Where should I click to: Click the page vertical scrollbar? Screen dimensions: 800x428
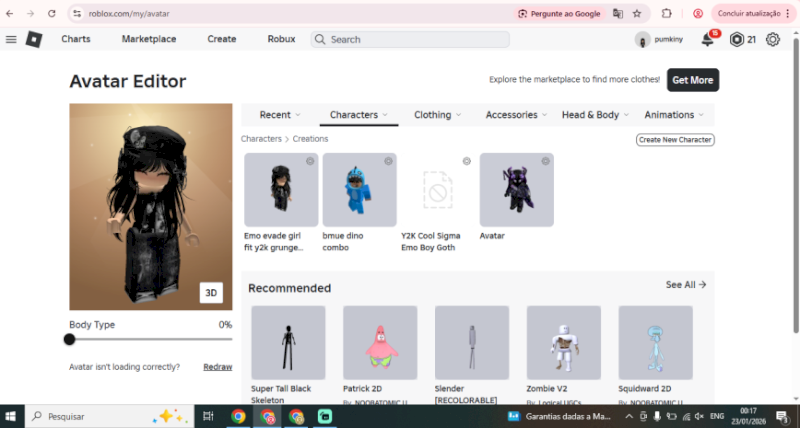click(x=795, y=184)
